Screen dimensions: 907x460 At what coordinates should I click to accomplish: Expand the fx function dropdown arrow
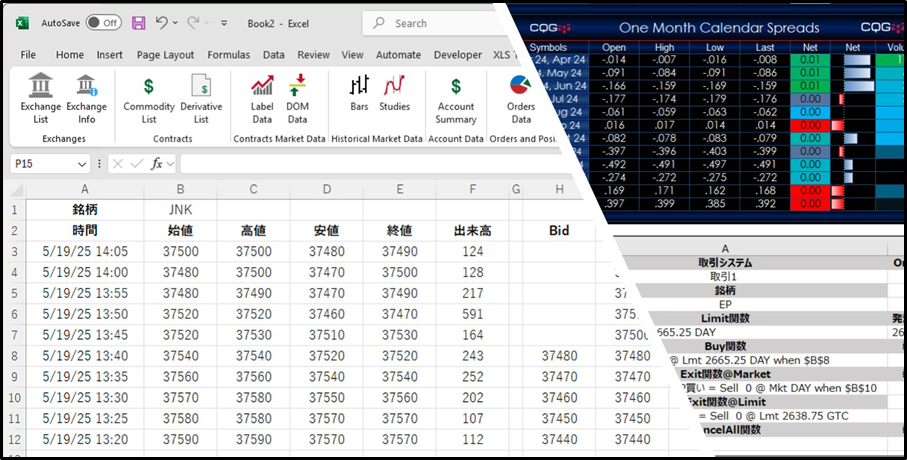pos(170,164)
